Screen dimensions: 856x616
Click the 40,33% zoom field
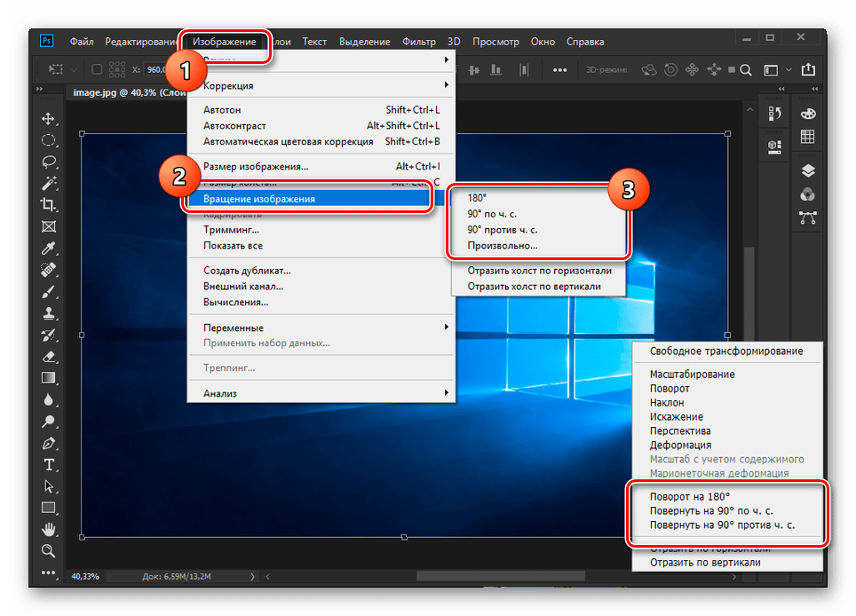click(x=86, y=576)
